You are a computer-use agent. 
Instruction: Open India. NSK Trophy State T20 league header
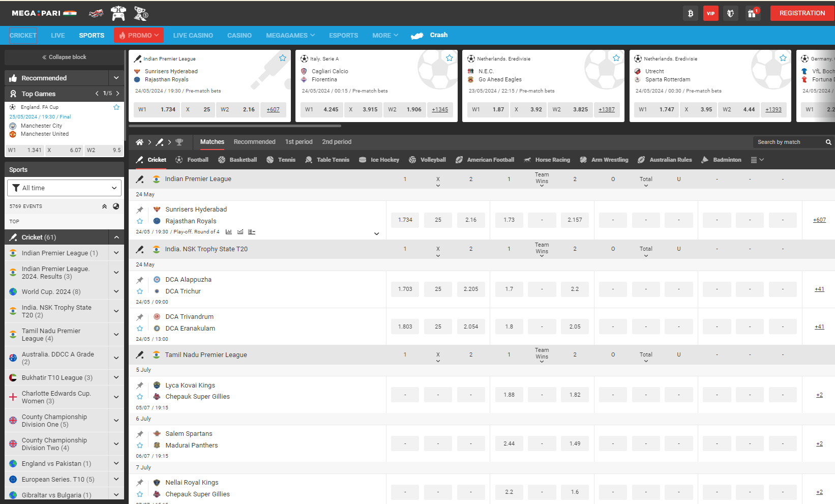click(x=206, y=249)
